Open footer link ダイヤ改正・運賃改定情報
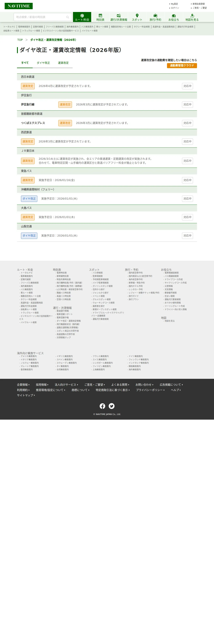This screenshot has width=214, height=644. [x=68, y=321]
